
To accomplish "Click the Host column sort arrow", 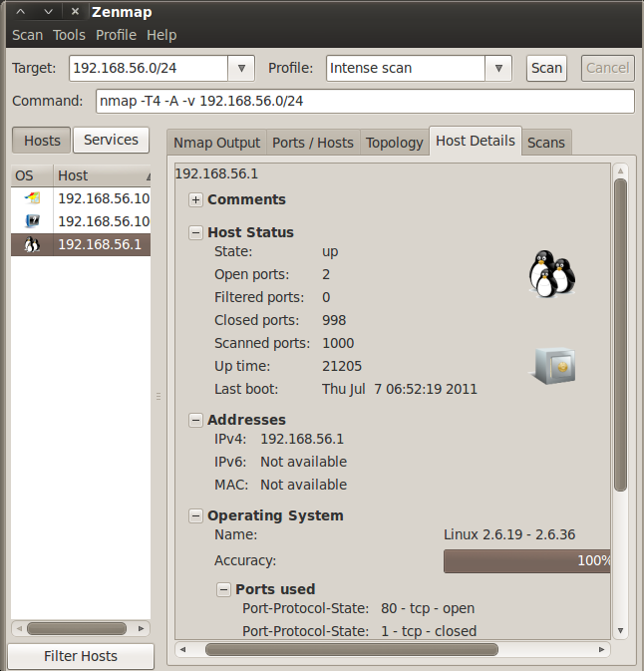I will (148, 176).
